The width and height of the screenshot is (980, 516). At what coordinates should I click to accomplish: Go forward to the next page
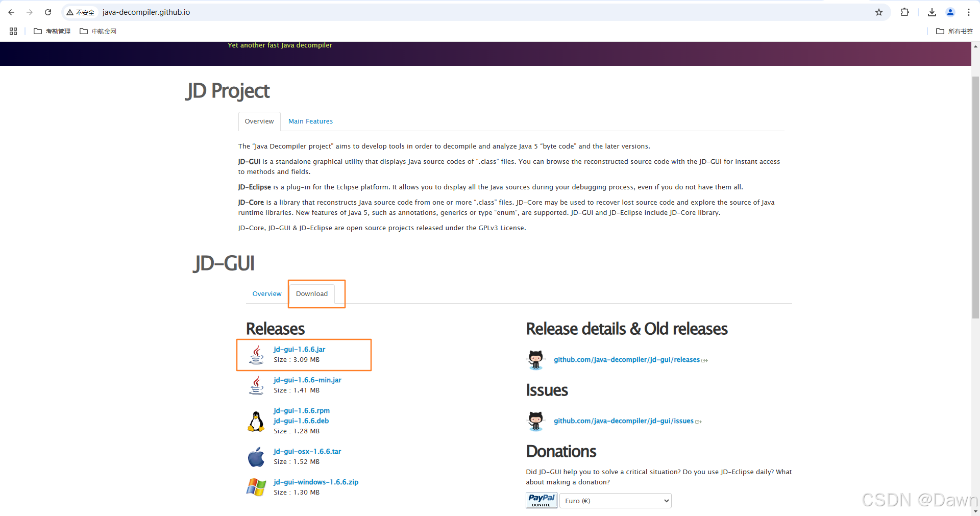pyautogui.click(x=30, y=12)
